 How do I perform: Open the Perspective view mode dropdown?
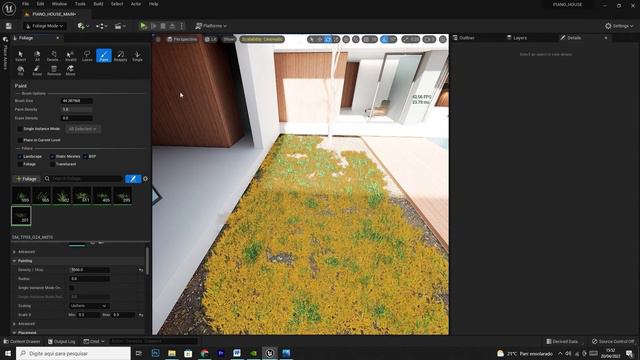182,39
